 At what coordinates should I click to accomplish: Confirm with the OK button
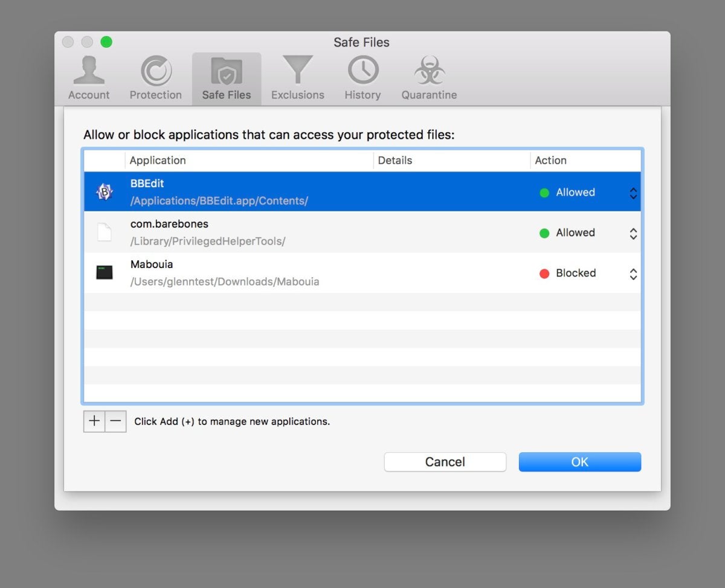pyautogui.click(x=580, y=462)
